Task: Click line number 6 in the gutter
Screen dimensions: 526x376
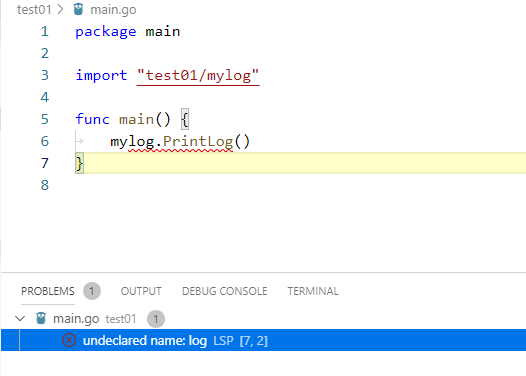Action: [x=45, y=141]
